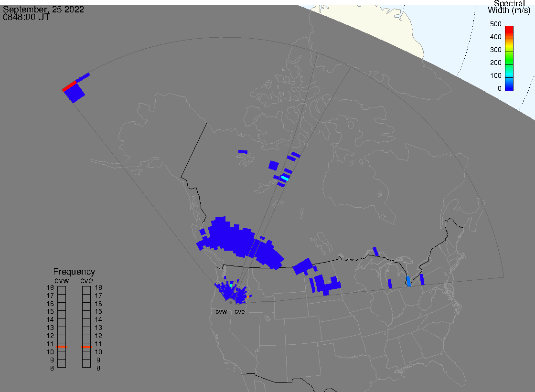
Task: Select the 200 label on color scale
Action: coord(495,63)
